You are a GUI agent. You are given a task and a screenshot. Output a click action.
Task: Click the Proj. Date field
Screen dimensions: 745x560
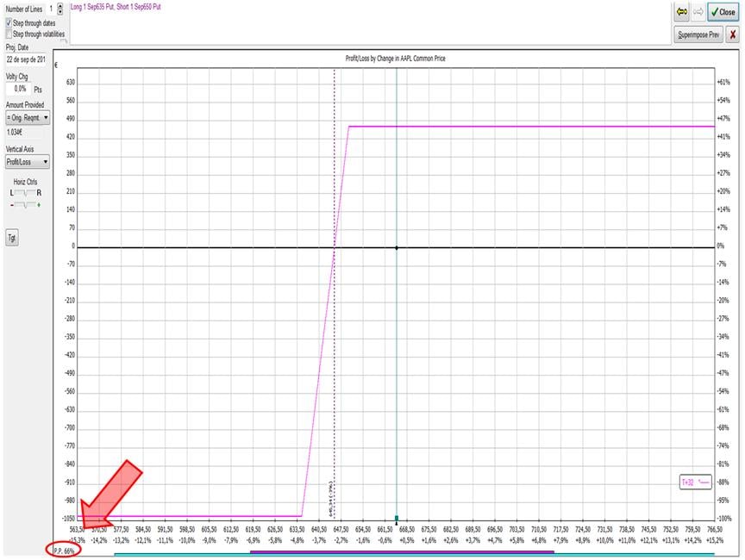(x=26, y=59)
